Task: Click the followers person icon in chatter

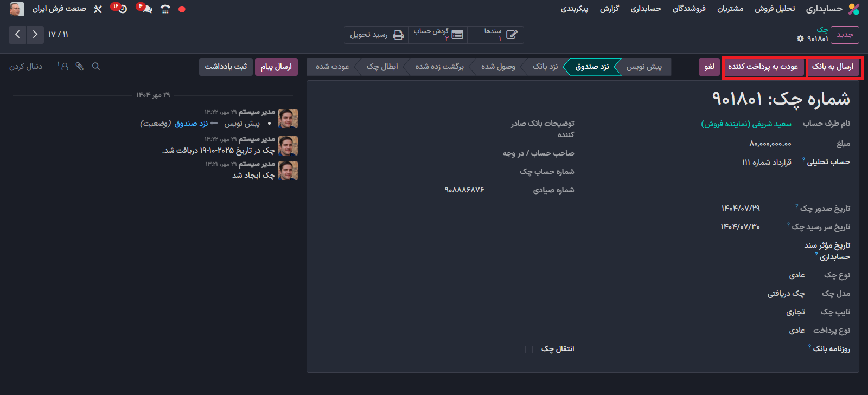Action: click(64, 66)
